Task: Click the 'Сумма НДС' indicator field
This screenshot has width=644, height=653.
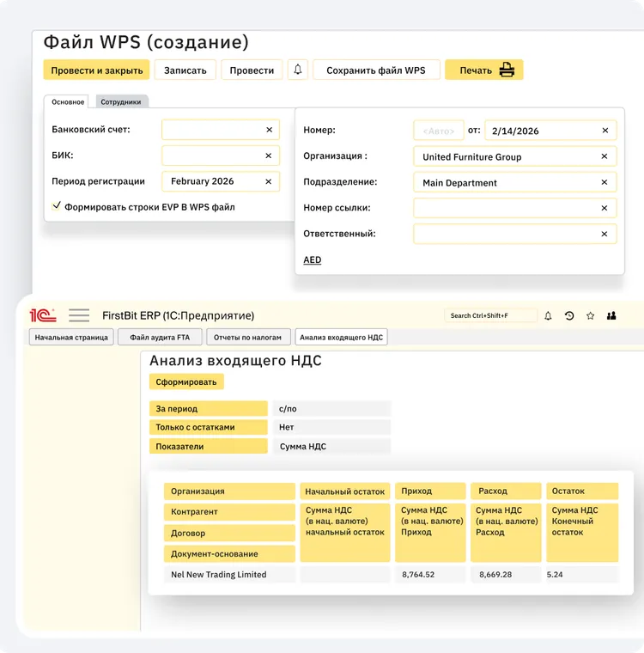Action: point(332,446)
